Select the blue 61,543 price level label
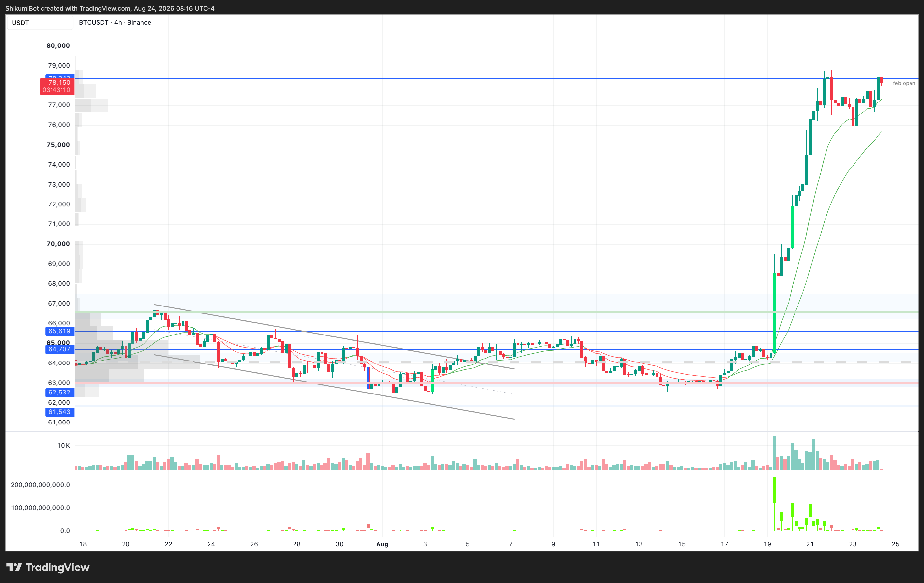 pos(60,412)
